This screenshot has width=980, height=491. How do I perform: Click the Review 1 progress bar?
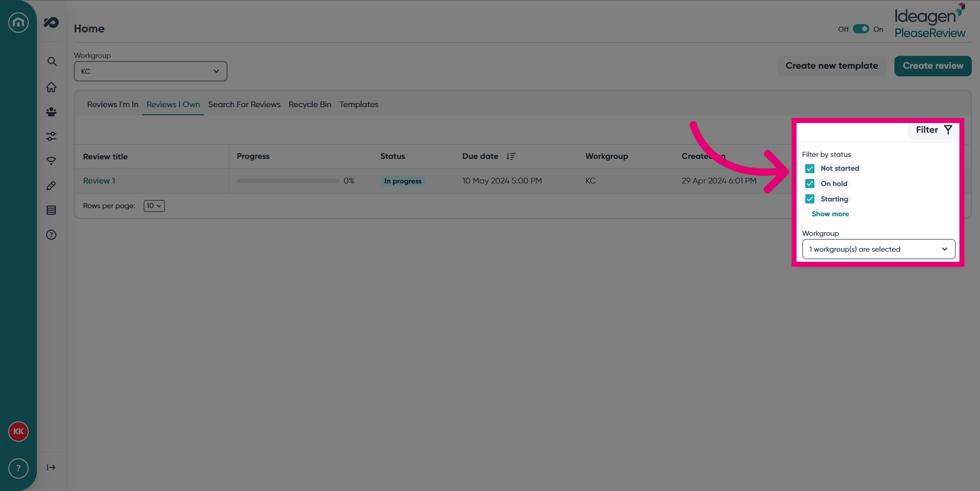pyautogui.click(x=288, y=181)
